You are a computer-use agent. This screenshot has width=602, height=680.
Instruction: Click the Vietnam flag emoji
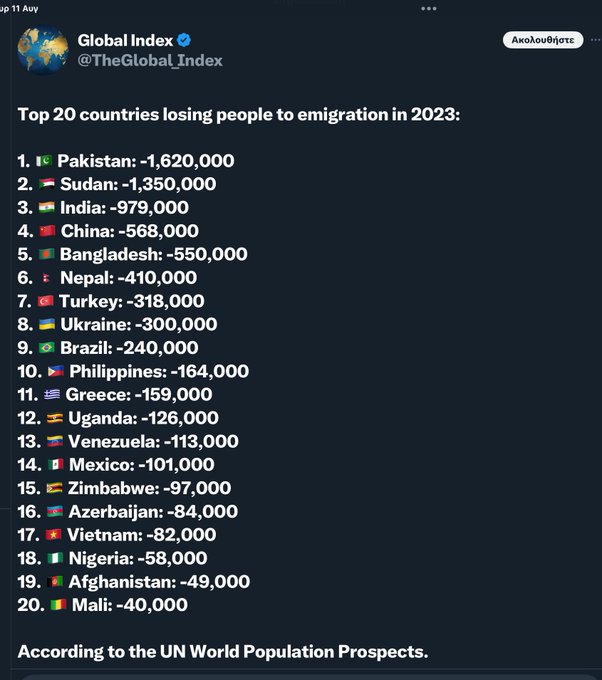click(53, 535)
